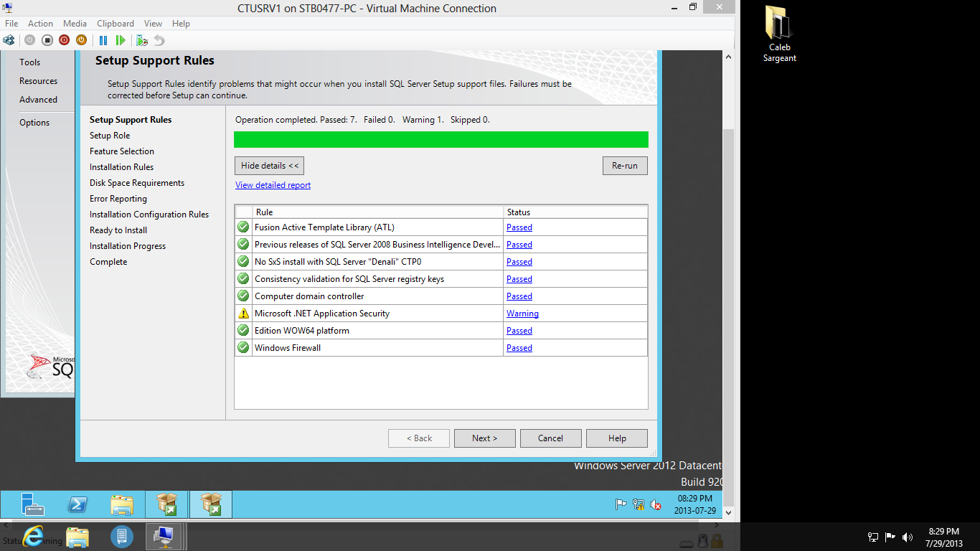This screenshot has width=980, height=551.
Task: Select the first SQL Setup box taskbar icon
Action: point(166,504)
